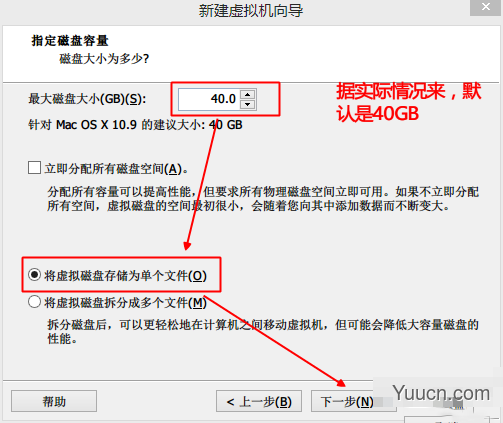Image resolution: width=503 pixels, height=423 pixels.
Task: Increase disk size with the up spinner arrow
Action: tap(248, 94)
